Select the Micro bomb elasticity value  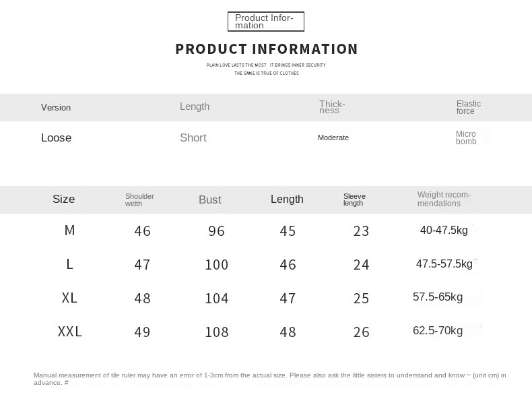466,138
